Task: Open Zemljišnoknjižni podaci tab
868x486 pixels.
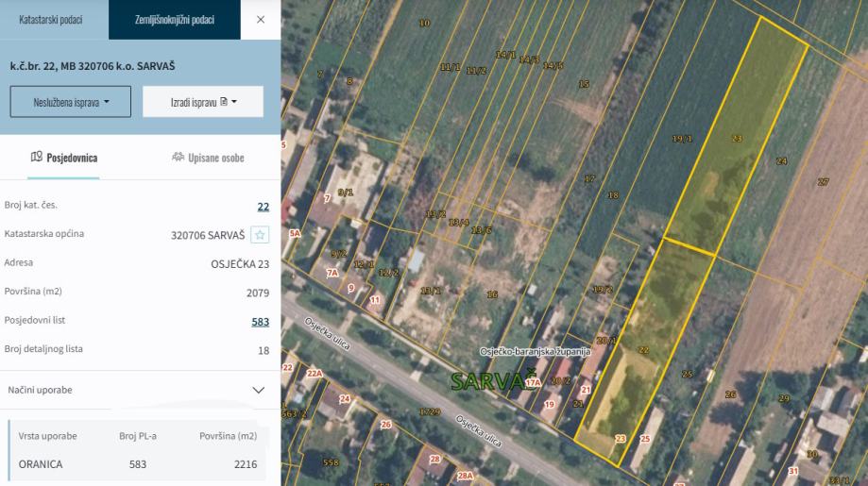Action: (x=175, y=20)
